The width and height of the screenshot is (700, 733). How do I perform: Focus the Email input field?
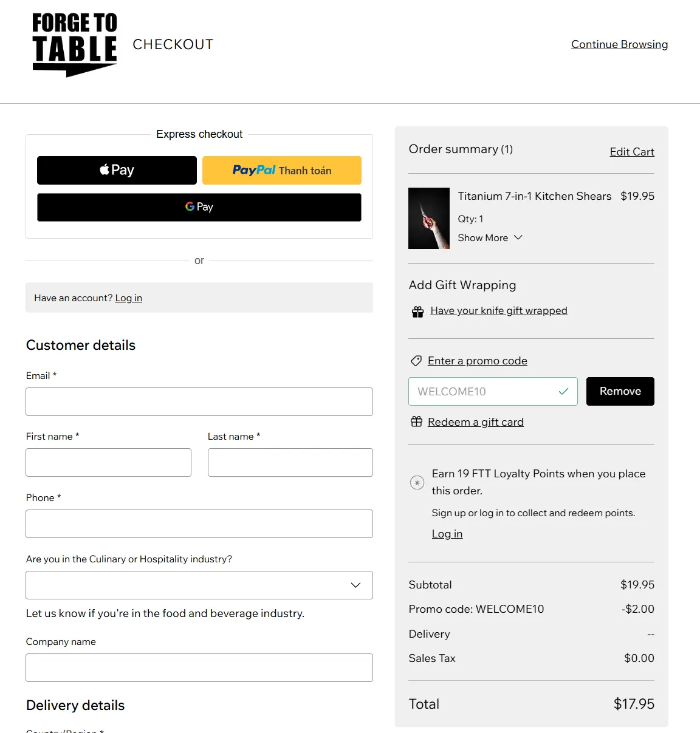click(x=199, y=401)
